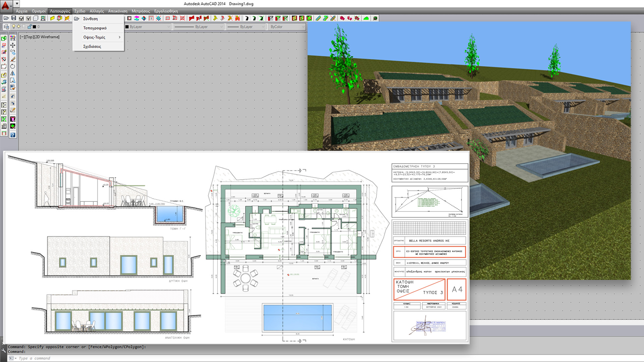Click the black layer color swatch
This screenshot has width=644, height=362.
click(34, 27)
